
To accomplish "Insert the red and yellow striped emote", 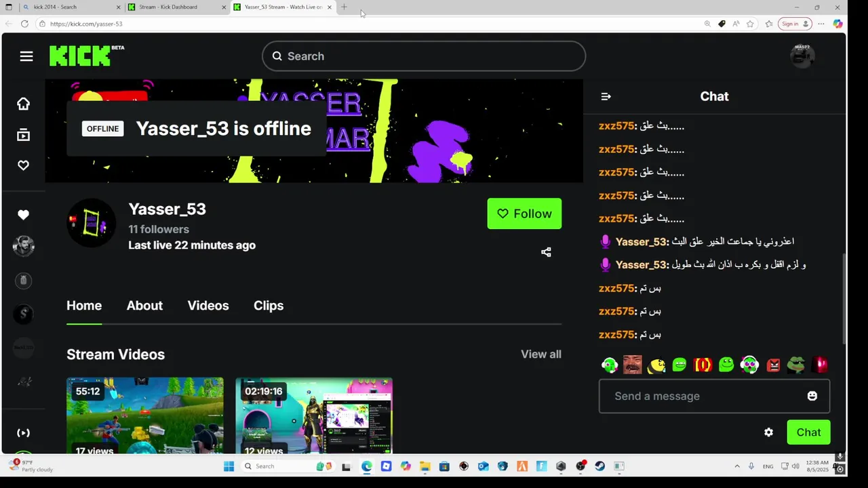I will point(703,365).
